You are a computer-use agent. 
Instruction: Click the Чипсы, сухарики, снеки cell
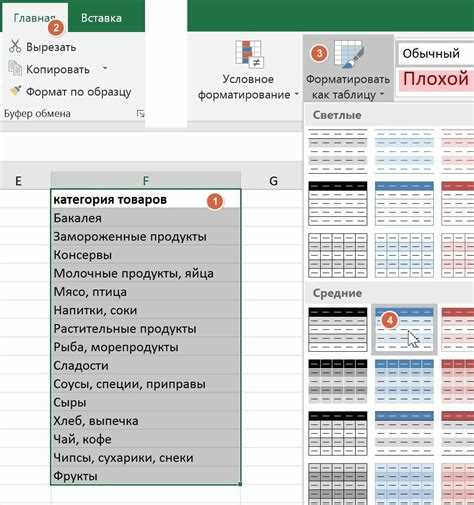pos(146,458)
